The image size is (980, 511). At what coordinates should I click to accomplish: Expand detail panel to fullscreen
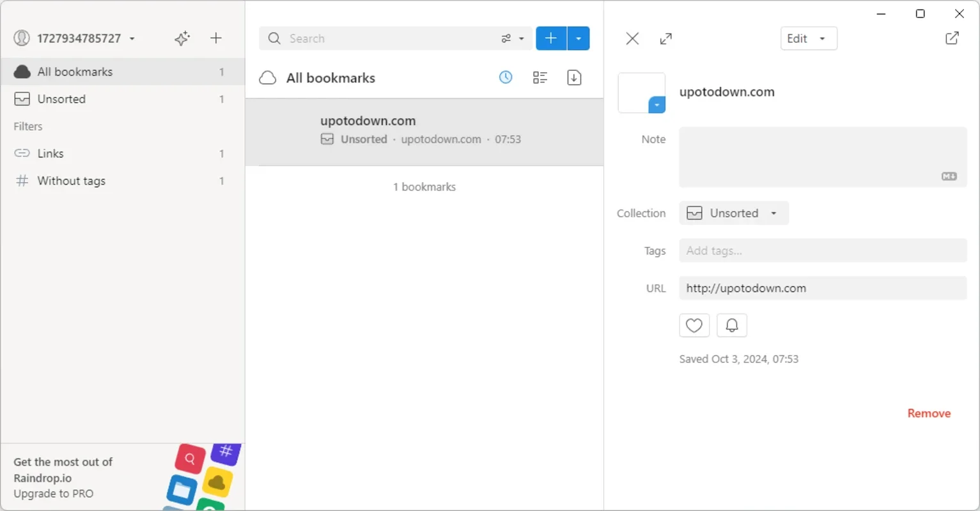[x=665, y=38]
